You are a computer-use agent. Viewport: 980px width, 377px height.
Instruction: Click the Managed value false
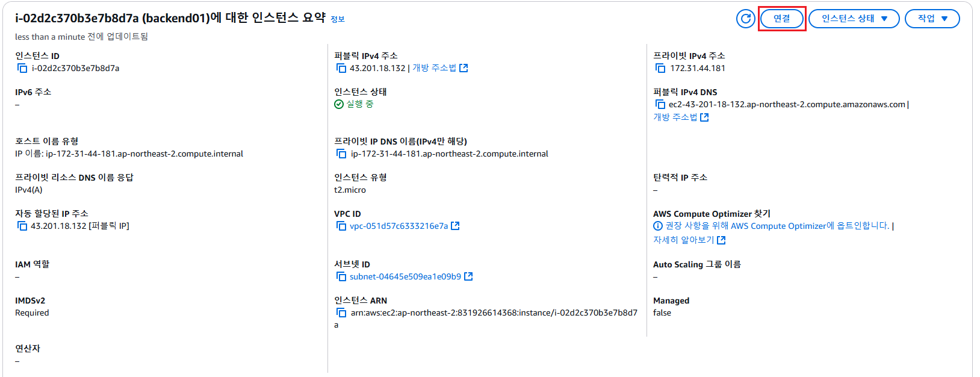(x=662, y=313)
